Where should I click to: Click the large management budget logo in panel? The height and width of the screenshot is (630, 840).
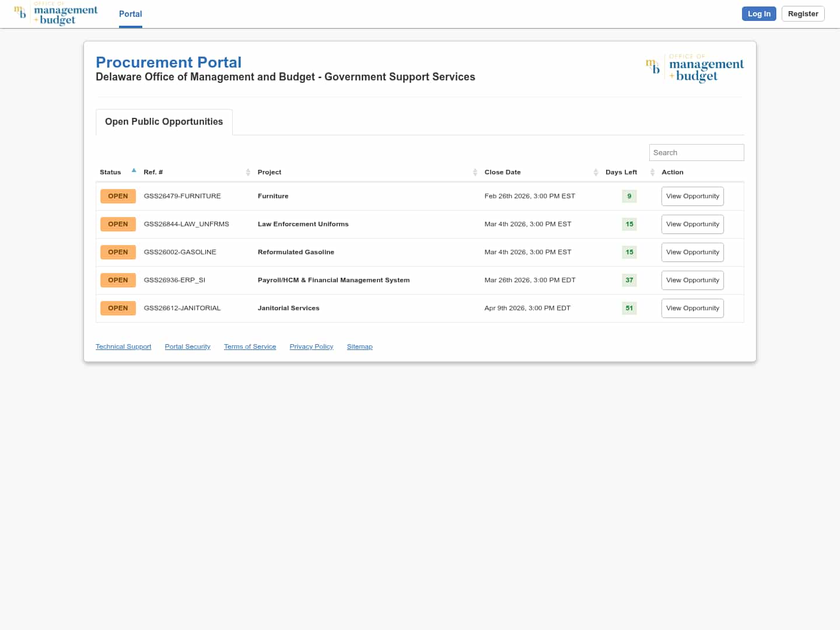pos(694,69)
